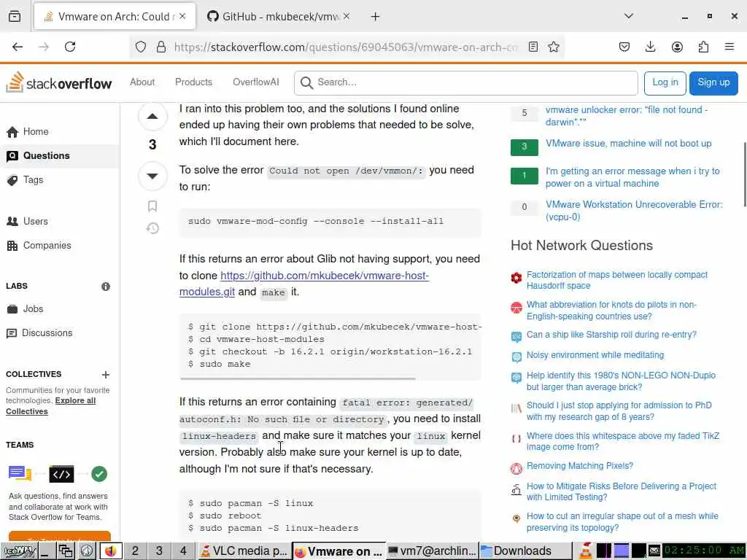This screenshot has width=747, height=560.
Task: Click the git clone code block scrollbar
Action: pos(298,378)
